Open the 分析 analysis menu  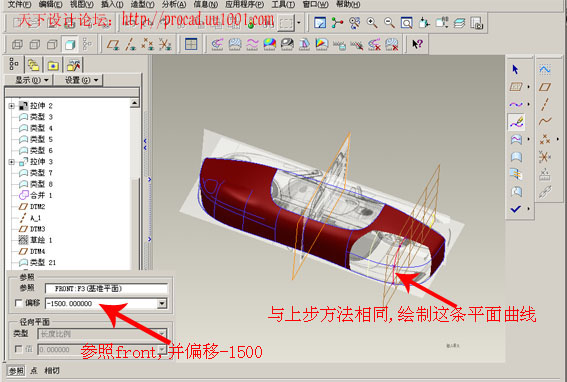(174, 4)
